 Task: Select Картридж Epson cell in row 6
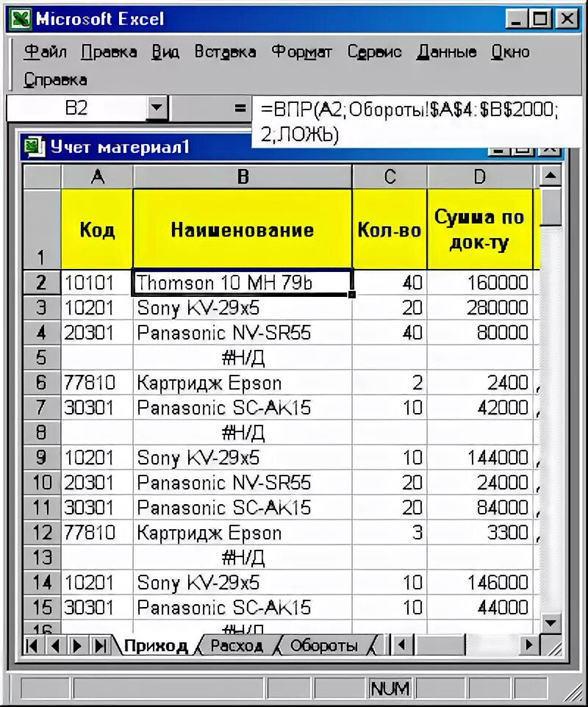coord(243,383)
